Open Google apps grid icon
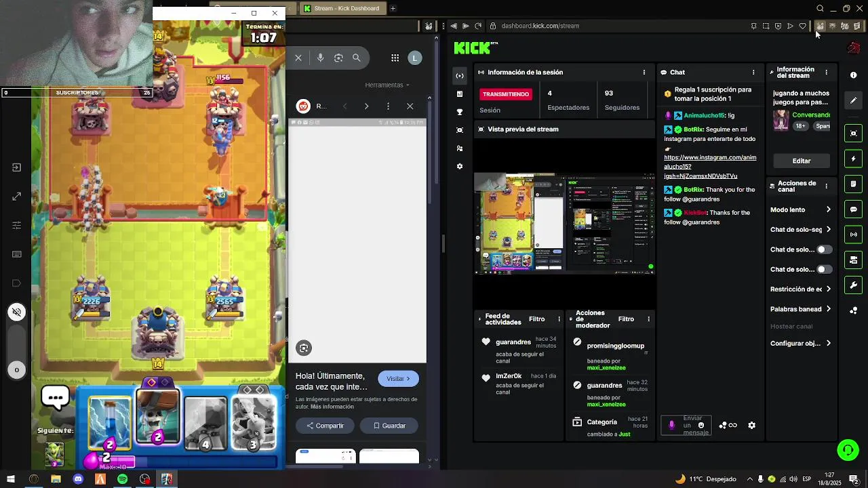The height and width of the screenshot is (488, 868). [x=395, y=58]
